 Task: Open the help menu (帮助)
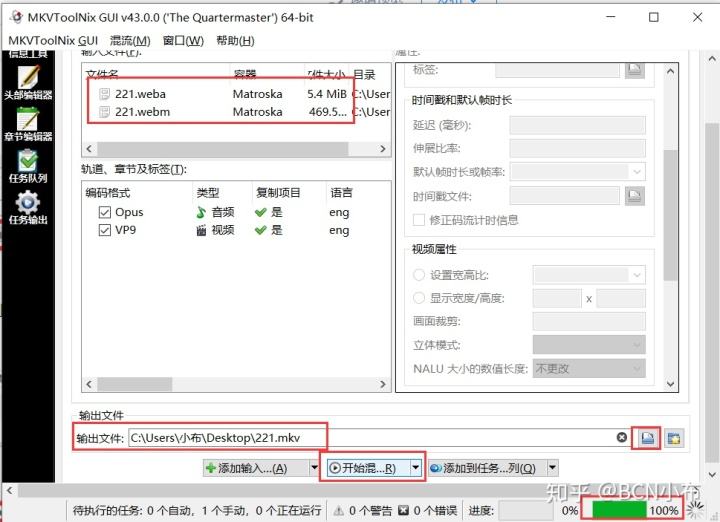click(x=235, y=41)
